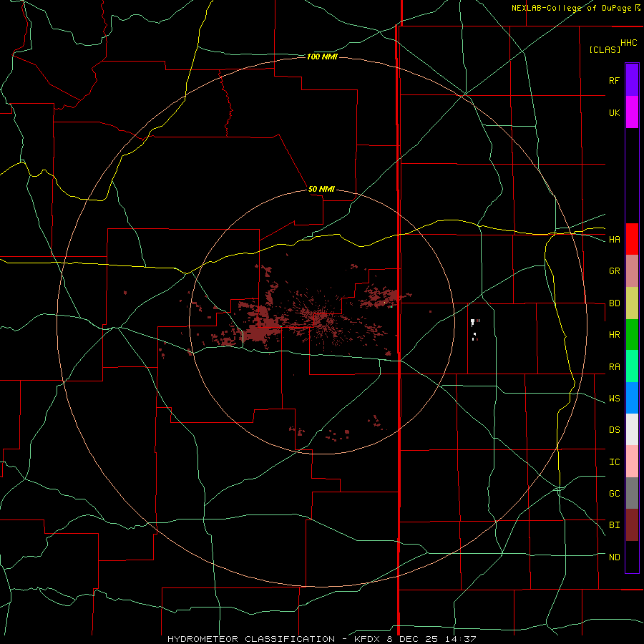Click the "HHC" product code text
This screenshot has height=644, width=644.
point(628,43)
